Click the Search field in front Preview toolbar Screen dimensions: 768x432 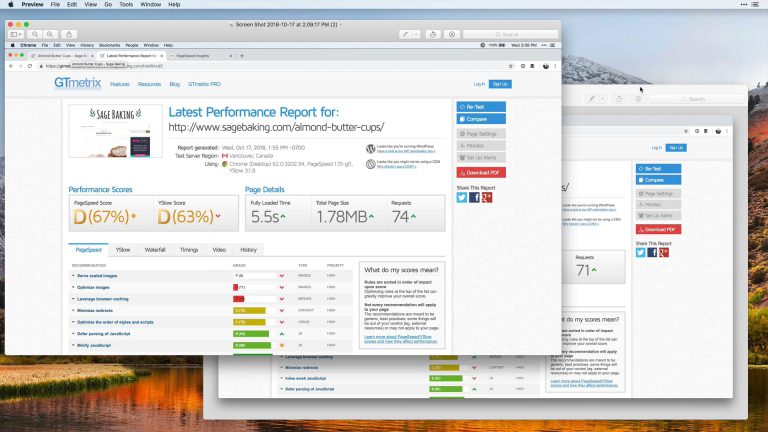click(x=510, y=34)
